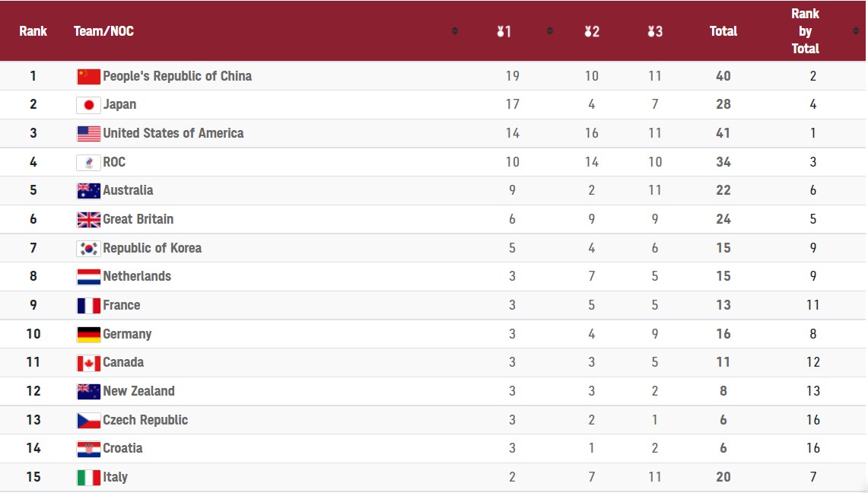Click the Germany flag icon
Viewport: 868px width, 493px height.
tap(89, 334)
